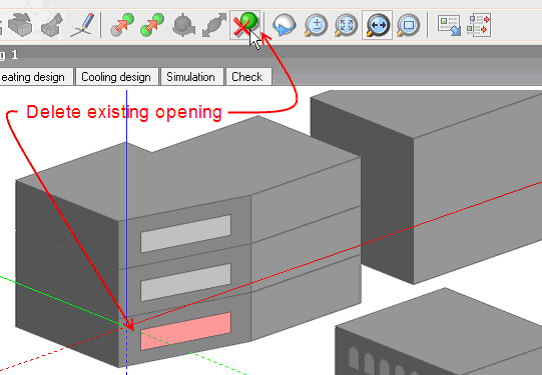Toggle the highlighted Pan view magnifier tool
The width and height of the screenshot is (542, 375).
pos(377,25)
